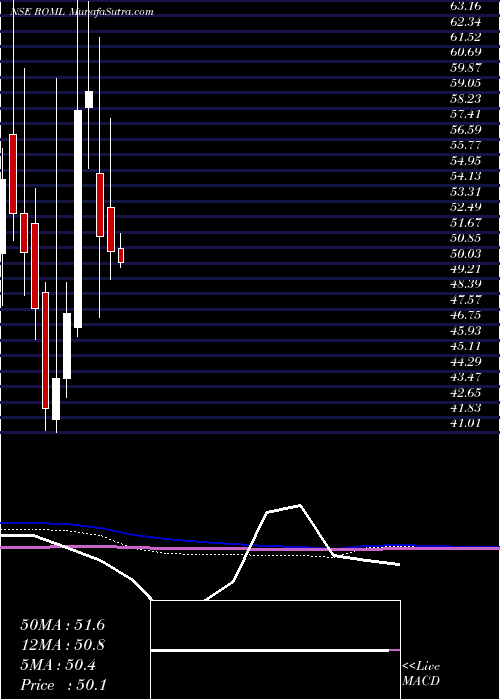Click the 59.05 price axis label
500x700 pixels.
tap(466, 83)
